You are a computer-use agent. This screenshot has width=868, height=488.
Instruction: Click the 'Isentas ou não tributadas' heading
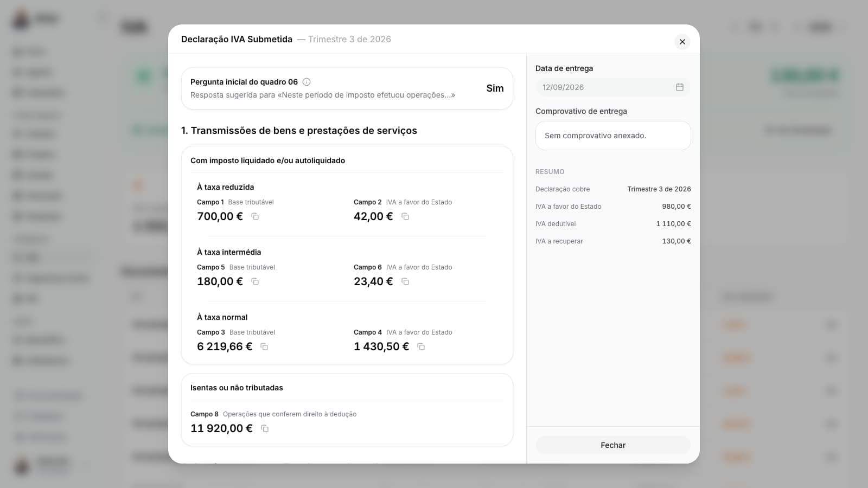[237, 388]
